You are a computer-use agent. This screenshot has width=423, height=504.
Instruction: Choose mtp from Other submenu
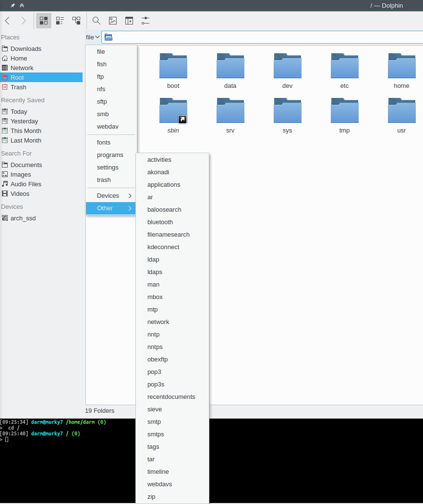[172, 310]
